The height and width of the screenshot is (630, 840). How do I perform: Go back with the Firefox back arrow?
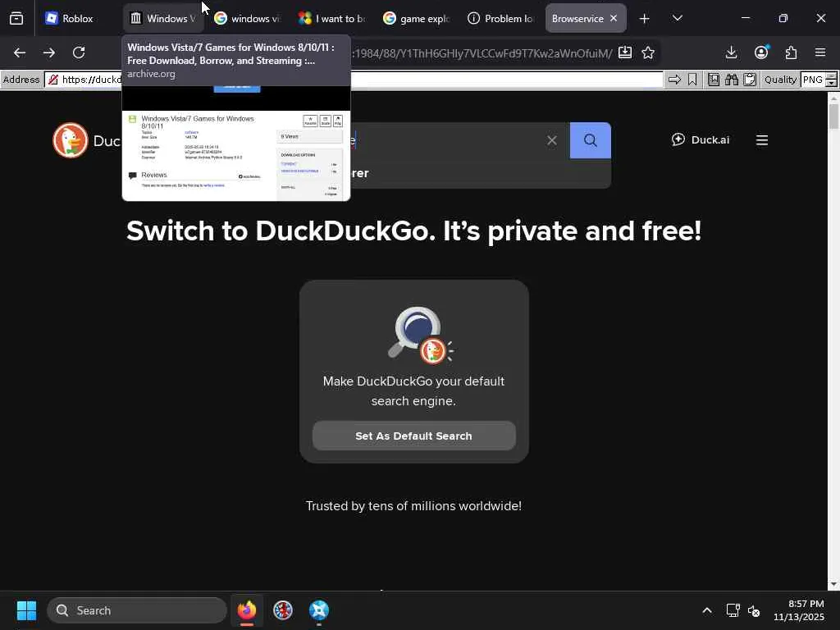click(20, 52)
